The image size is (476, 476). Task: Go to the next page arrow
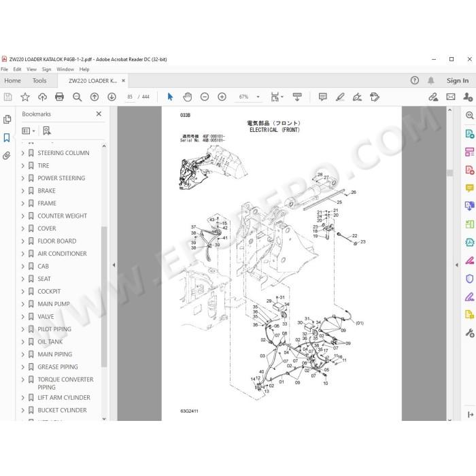[112, 97]
